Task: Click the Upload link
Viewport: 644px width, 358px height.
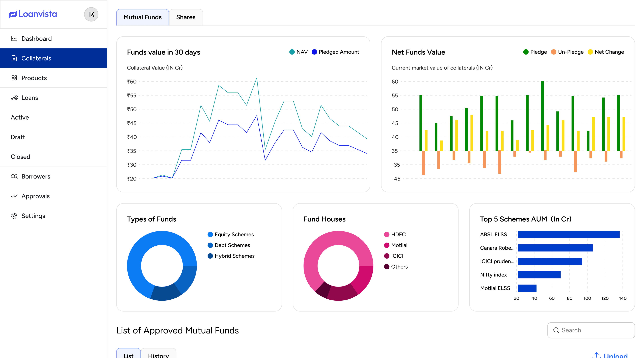Action: [x=610, y=355]
